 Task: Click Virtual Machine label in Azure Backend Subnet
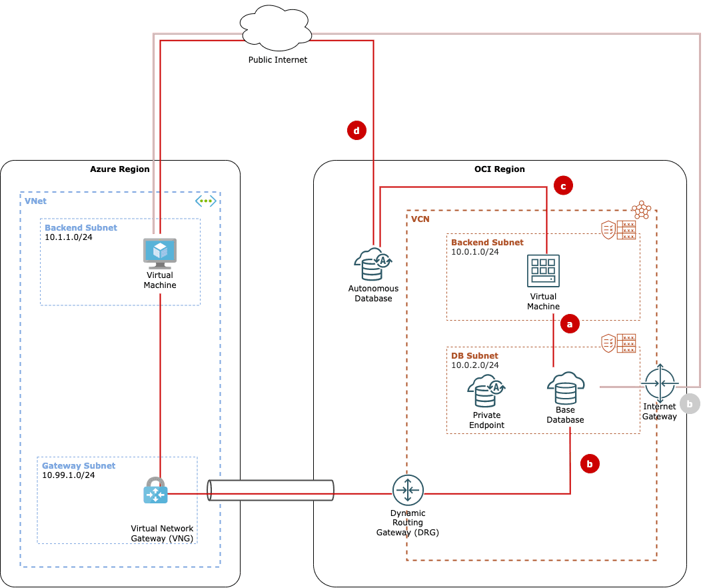click(160, 280)
